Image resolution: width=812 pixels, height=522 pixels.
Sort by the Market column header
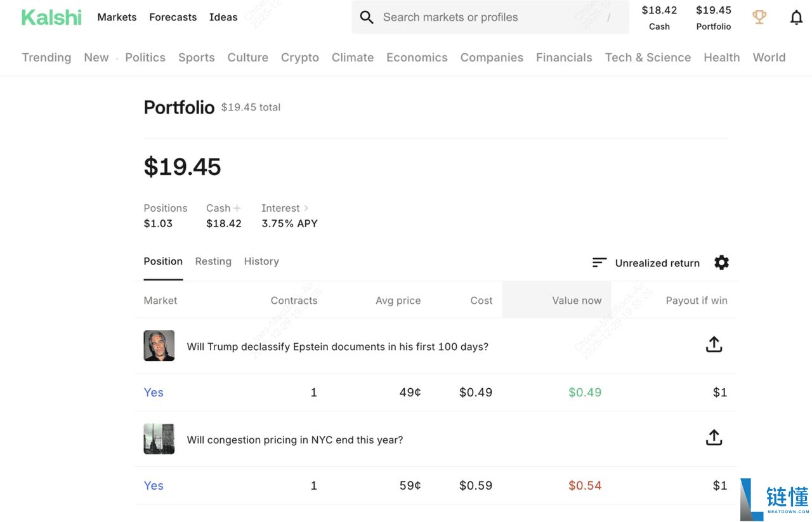click(160, 301)
